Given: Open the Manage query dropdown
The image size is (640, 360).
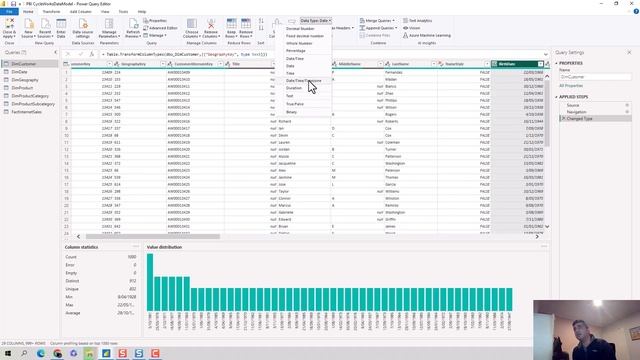Looking at the screenshot, I should [x=155, y=36].
